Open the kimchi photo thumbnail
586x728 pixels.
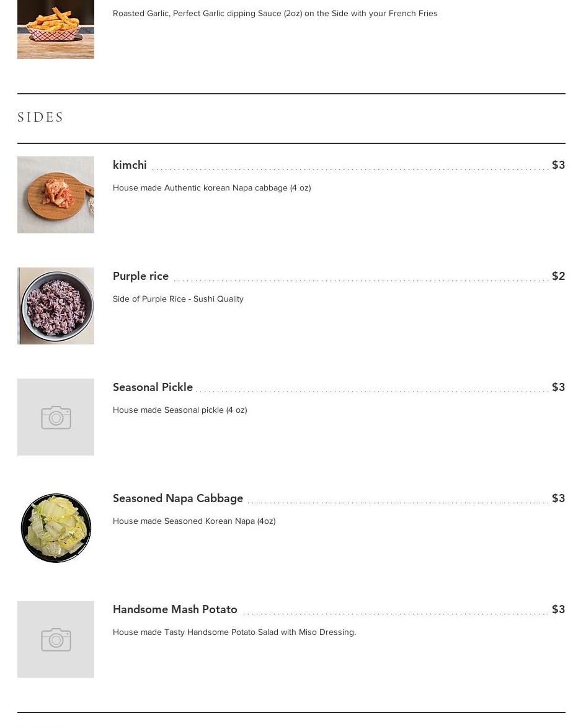[x=56, y=195]
